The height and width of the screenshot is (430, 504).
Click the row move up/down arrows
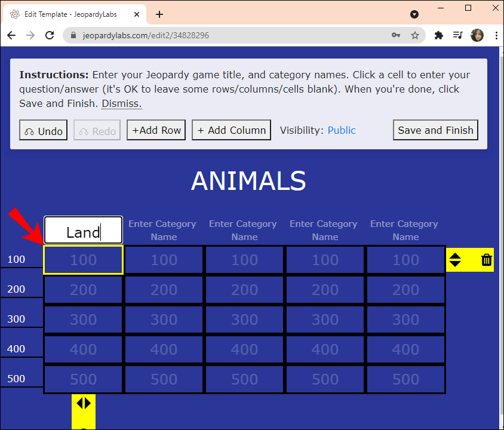tap(455, 260)
